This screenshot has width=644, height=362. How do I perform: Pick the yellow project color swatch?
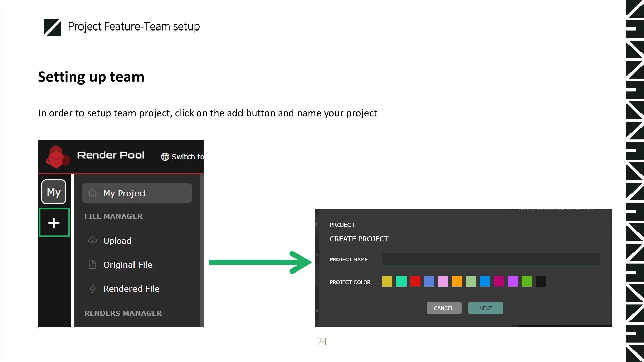pyautogui.click(x=387, y=281)
